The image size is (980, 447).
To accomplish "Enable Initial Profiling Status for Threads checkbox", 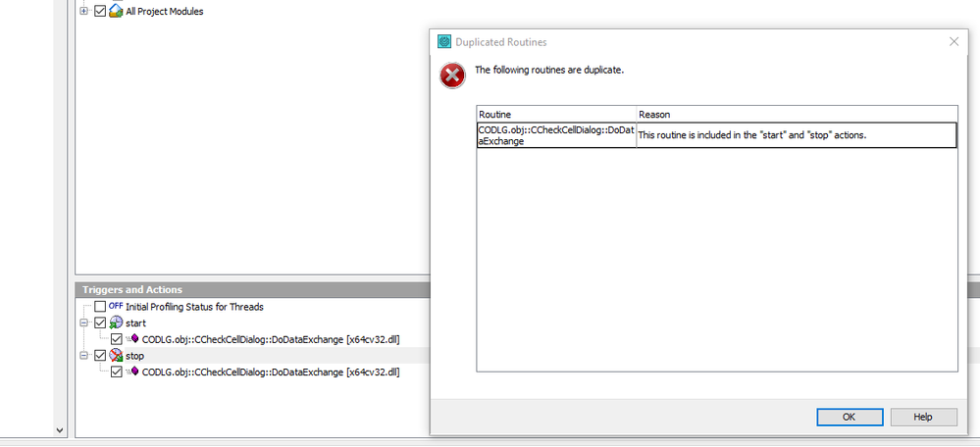I will (100, 307).
